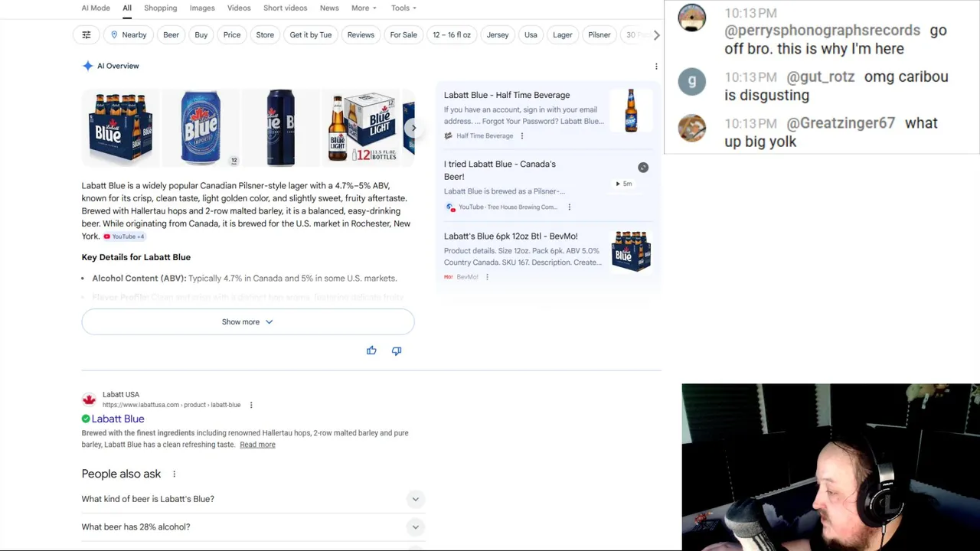Click the Labatt Blue Imported can thumbnail

click(201, 128)
